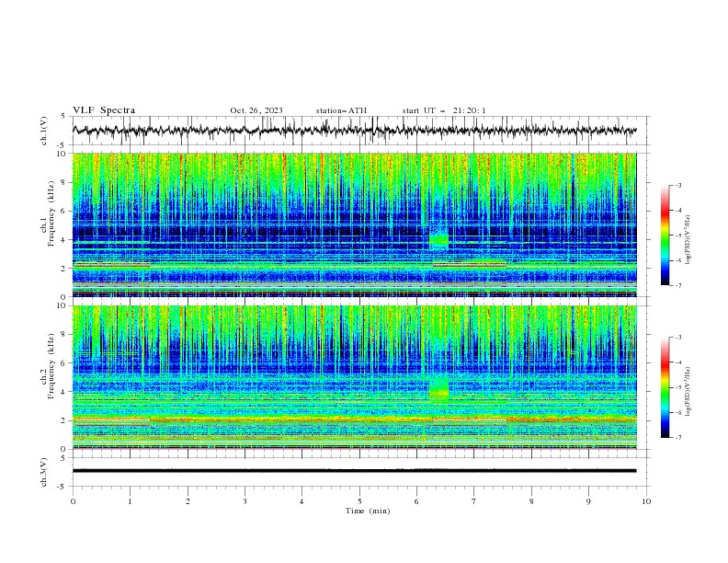Viewport: 728px width, 563px height.
Task: Click the ch.2 colorbar tick label "-7"
Action: tap(677, 438)
